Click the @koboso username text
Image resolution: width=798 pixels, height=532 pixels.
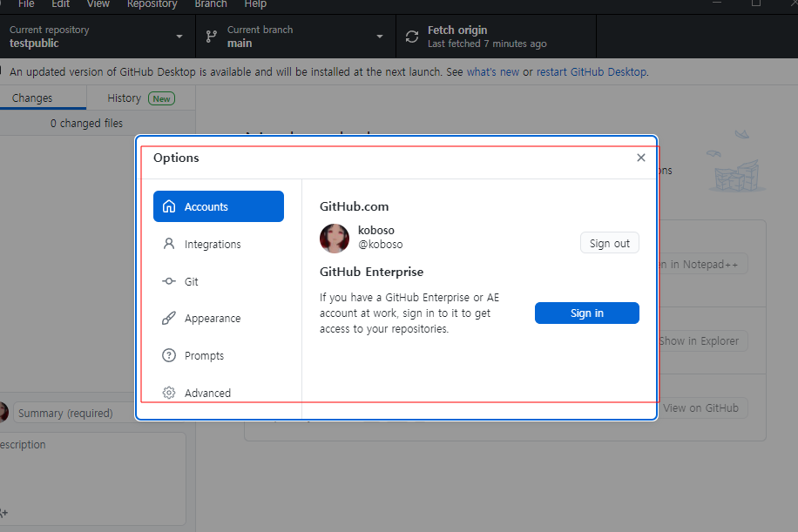point(380,244)
